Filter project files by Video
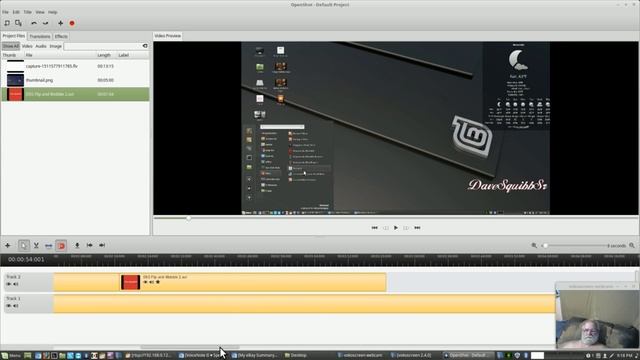Screen dimensions: 640x360 pyautogui.click(x=27, y=46)
